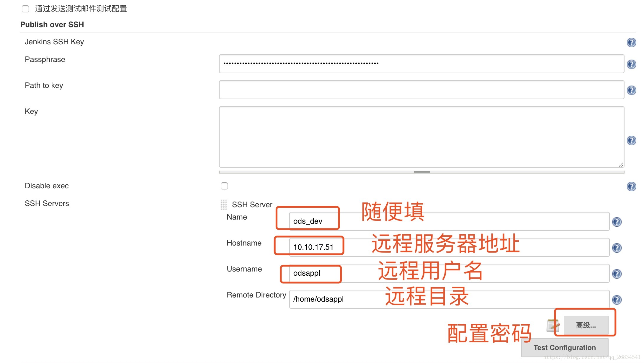Click notepad icon beside 高级 button
644x363 pixels.
pyautogui.click(x=553, y=325)
